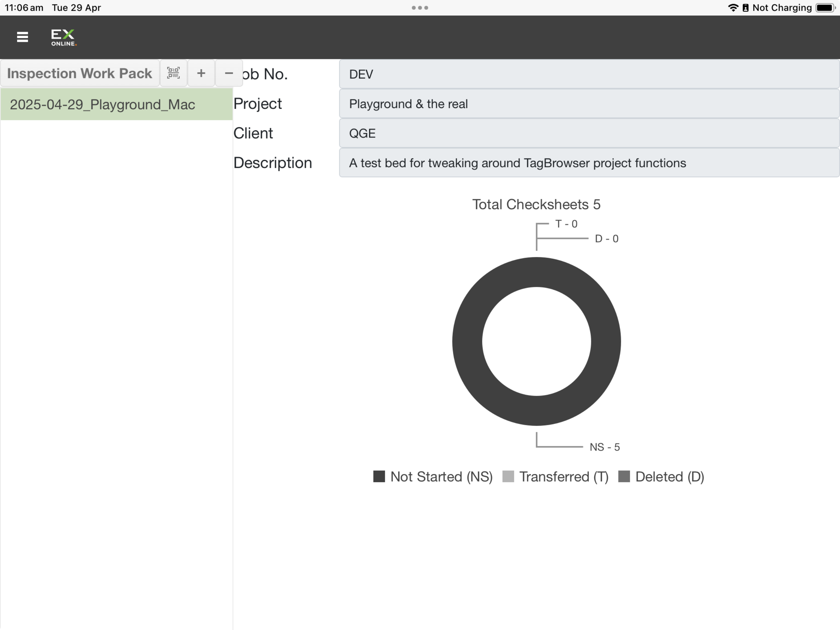
Task: Click the Description label
Action: coord(273,163)
